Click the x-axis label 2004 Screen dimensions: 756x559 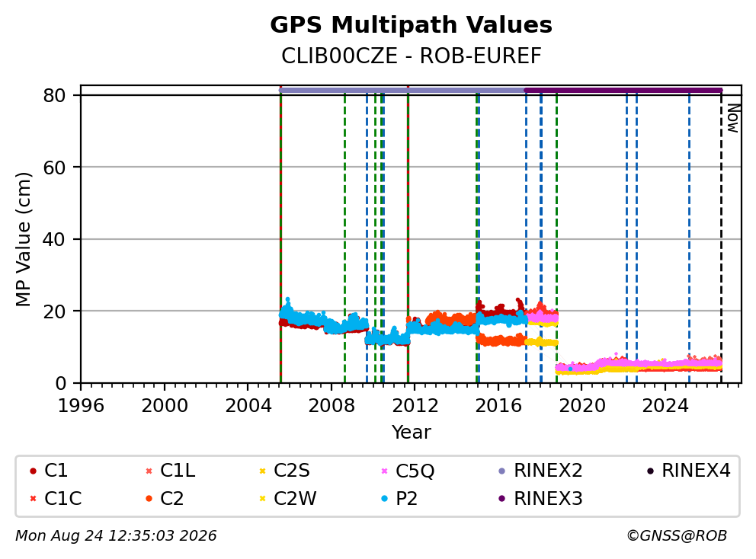pos(248,406)
